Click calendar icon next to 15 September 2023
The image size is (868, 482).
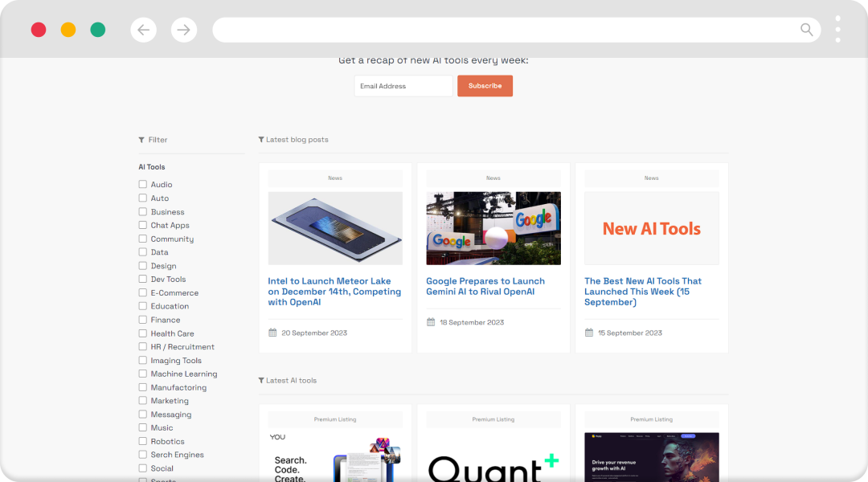[589, 333]
